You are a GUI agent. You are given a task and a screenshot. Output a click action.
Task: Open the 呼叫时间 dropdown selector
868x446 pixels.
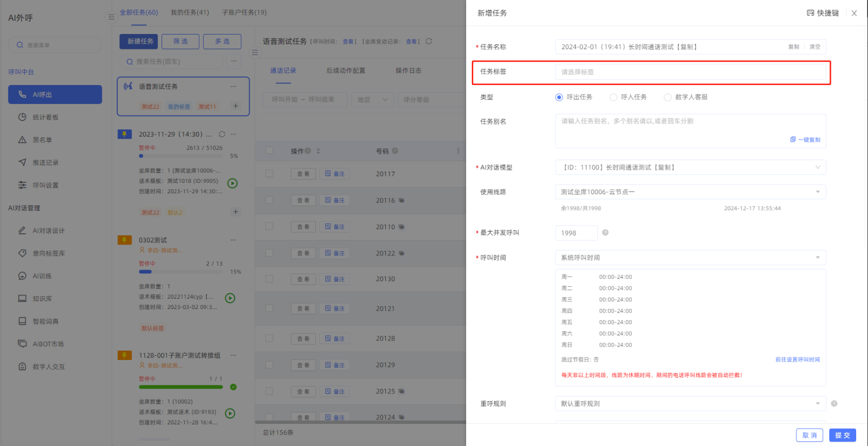point(690,258)
